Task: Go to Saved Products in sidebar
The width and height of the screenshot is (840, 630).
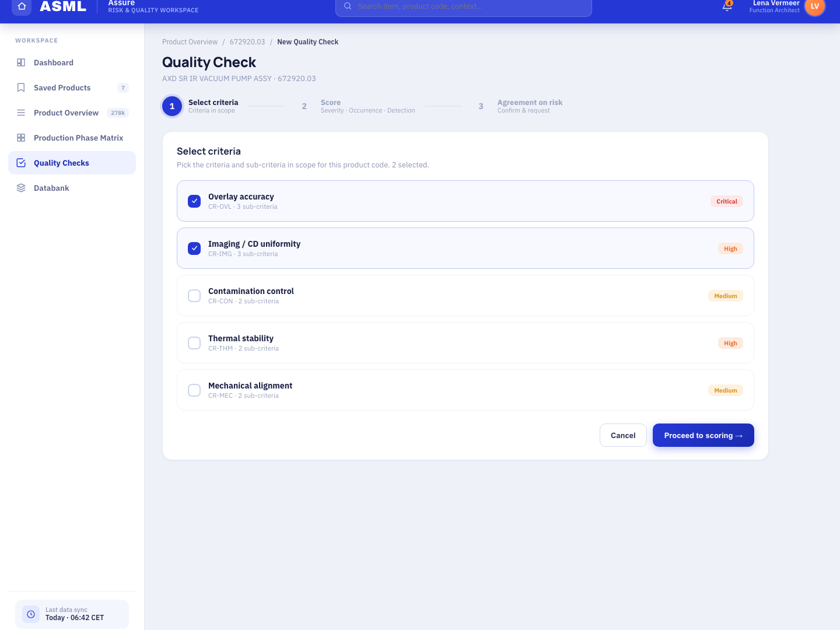Action: [72, 87]
